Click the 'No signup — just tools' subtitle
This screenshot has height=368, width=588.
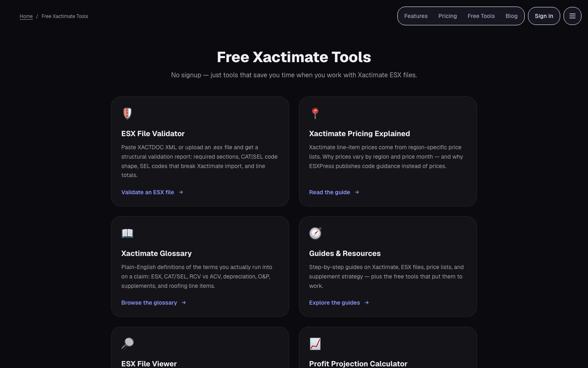pyautogui.click(x=294, y=75)
